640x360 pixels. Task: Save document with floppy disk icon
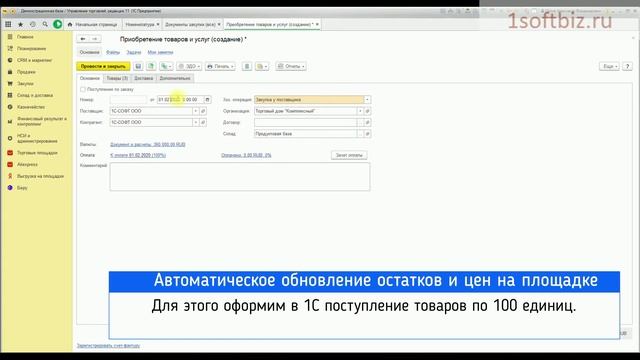(138, 66)
